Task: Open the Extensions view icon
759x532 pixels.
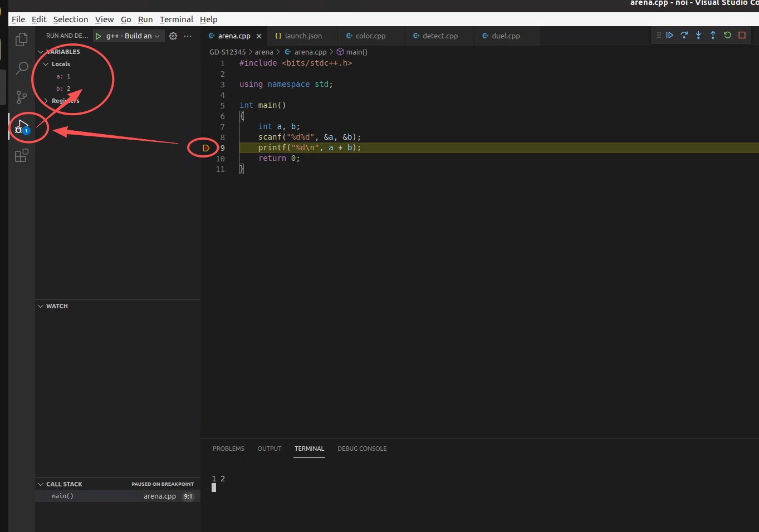Action: point(22,156)
